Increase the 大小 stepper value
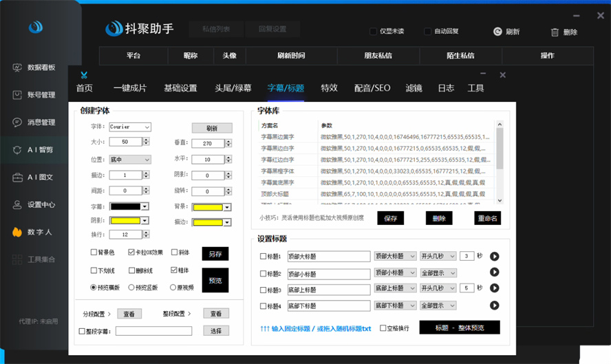The width and height of the screenshot is (611, 364). (146, 139)
